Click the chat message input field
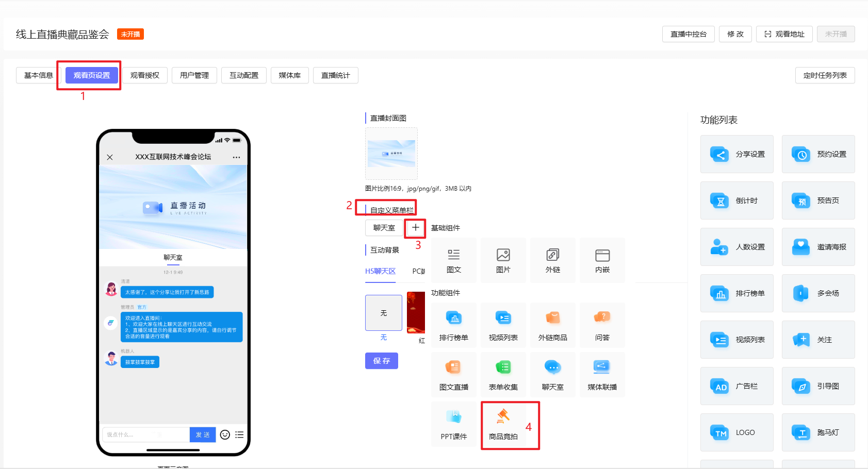The height and width of the screenshot is (469, 868). 145,434
